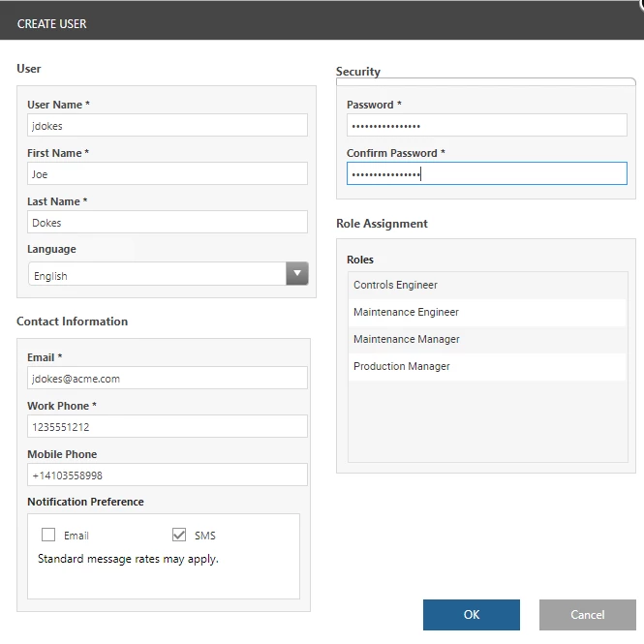Viewport: 644px width, 644px height.
Task: Click the Standard message rates may apply text
Action: [128, 559]
